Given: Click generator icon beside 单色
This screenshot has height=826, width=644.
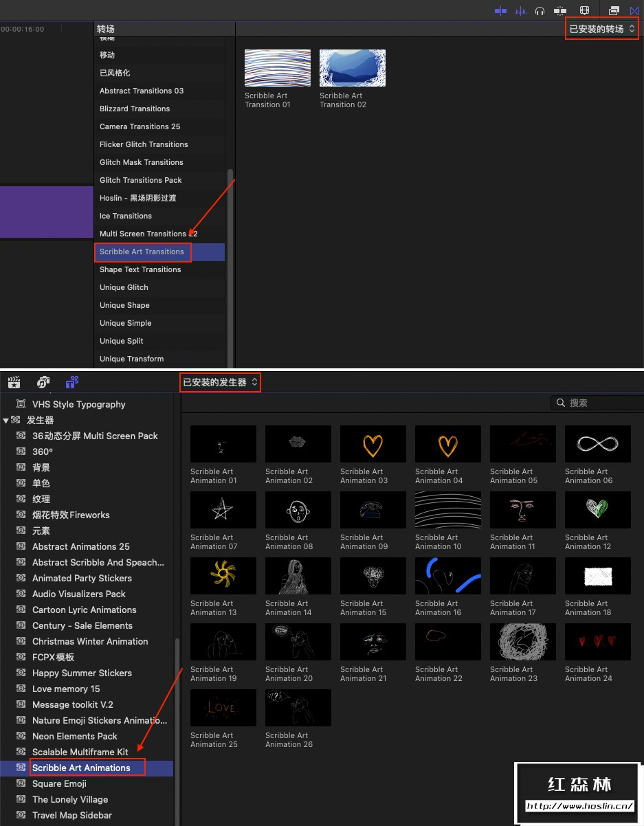Looking at the screenshot, I should [x=21, y=483].
